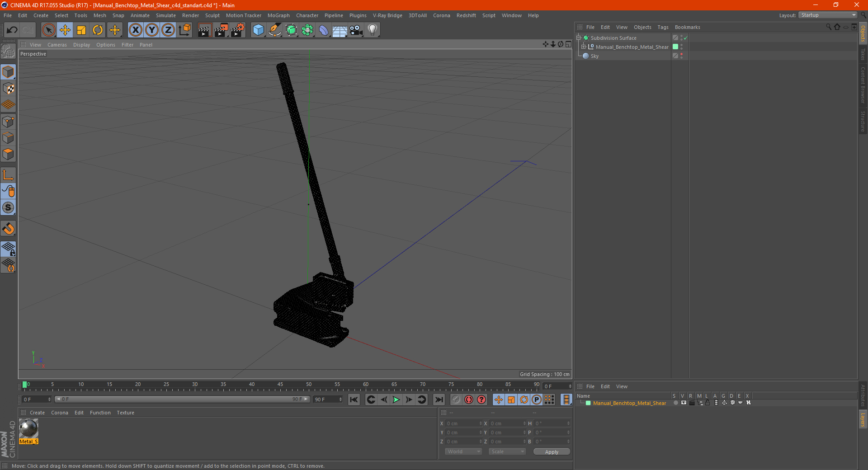Open the array modeling objects icon
Screen dimensions: 868x470
(308, 30)
